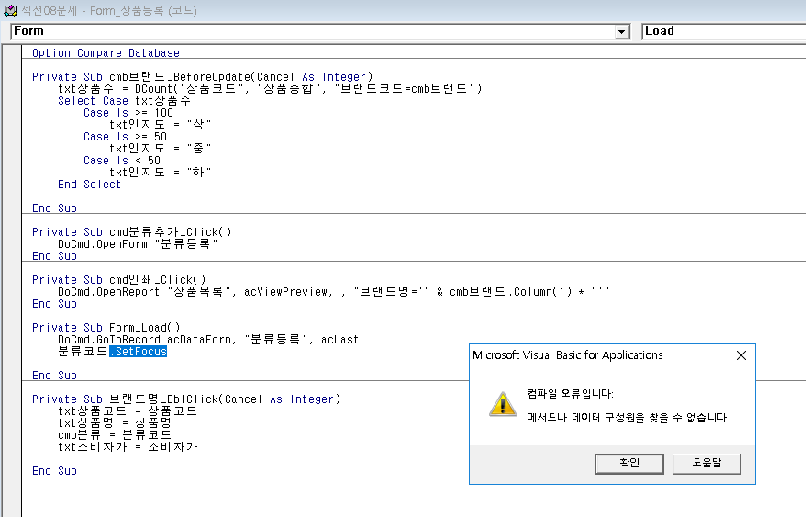The width and height of the screenshot is (812, 517).
Task: Click the txt소비자가 = 소비자가 line
Action: [x=127, y=447]
